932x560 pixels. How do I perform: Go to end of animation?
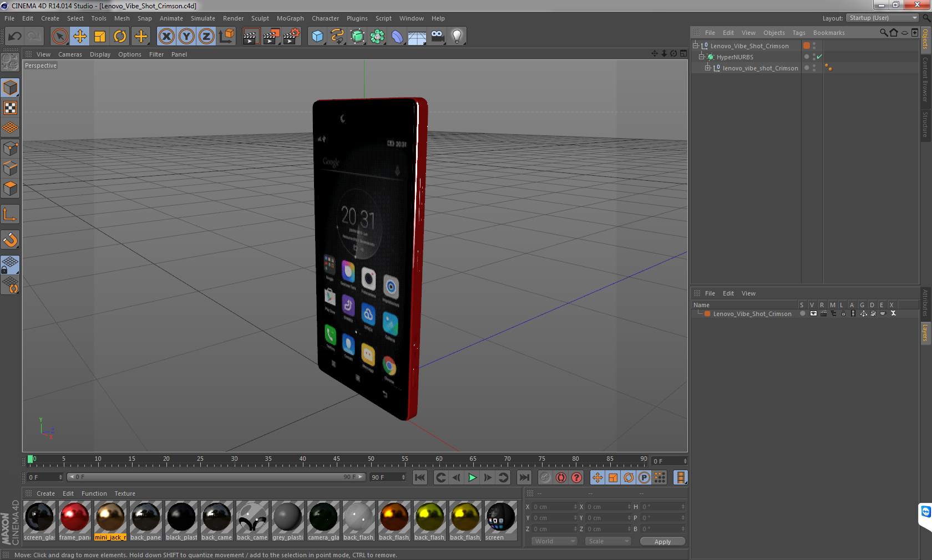point(524,477)
